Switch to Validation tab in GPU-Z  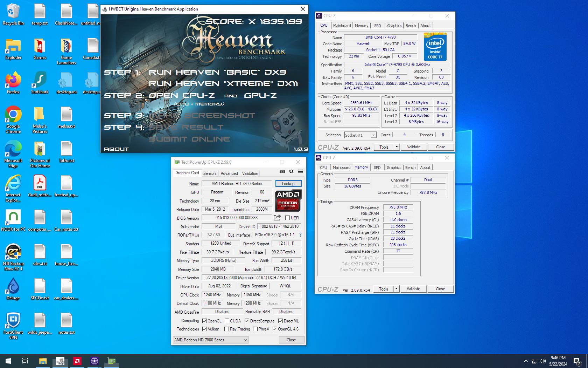[250, 173]
